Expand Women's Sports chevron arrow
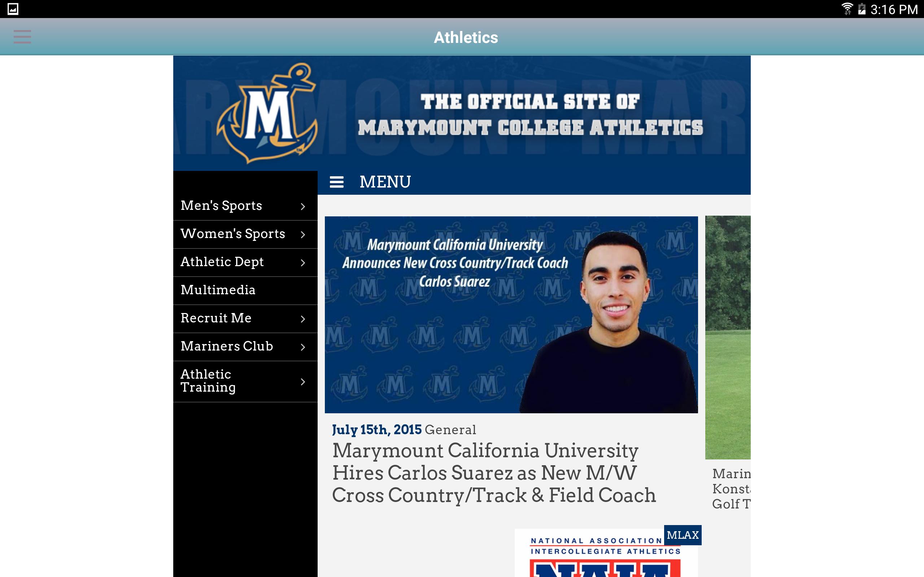This screenshot has height=577, width=924. [303, 234]
